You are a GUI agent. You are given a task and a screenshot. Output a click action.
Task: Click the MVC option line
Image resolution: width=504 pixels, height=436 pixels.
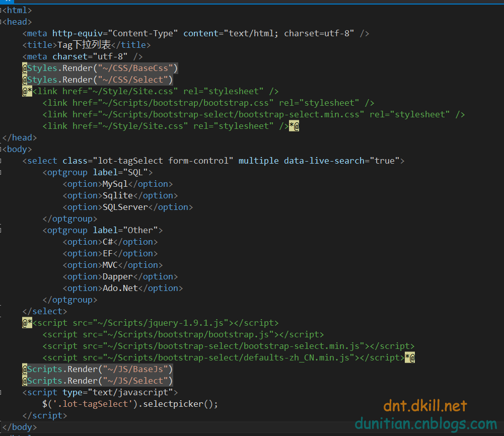tap(113, 265)
